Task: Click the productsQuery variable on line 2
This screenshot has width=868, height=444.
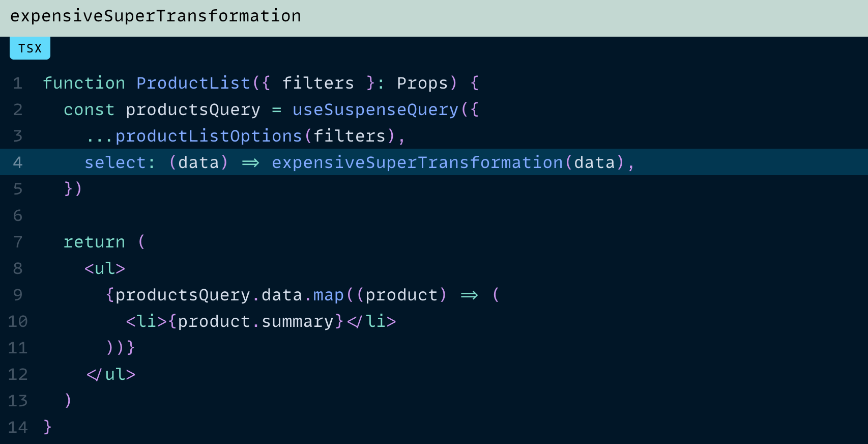Action: pos(193,109)
